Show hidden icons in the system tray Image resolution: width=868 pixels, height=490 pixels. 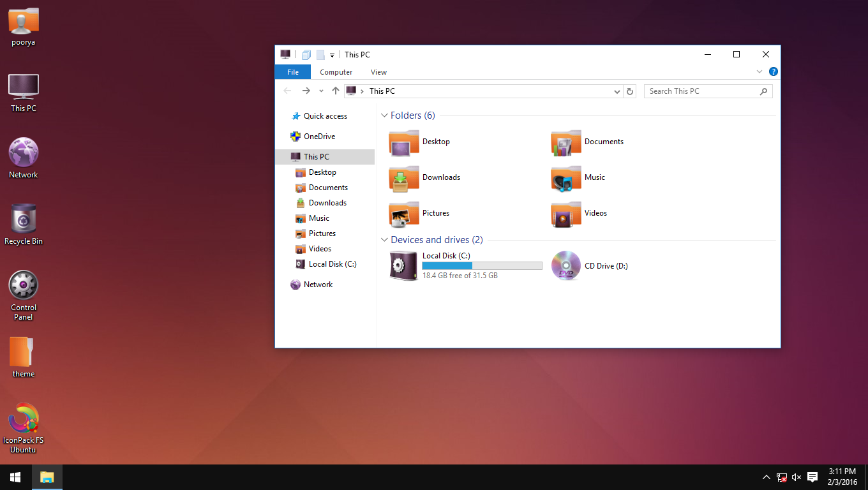click(766, 477)
